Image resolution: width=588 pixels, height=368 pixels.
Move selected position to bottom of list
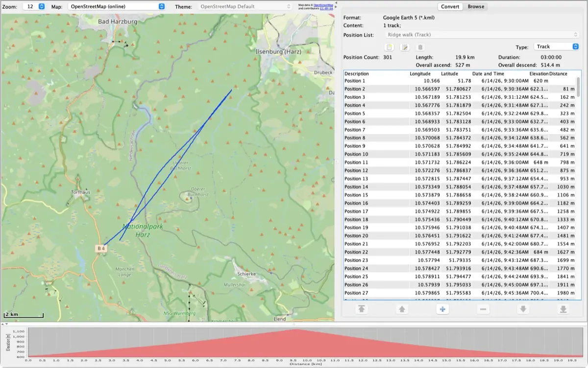563,309
